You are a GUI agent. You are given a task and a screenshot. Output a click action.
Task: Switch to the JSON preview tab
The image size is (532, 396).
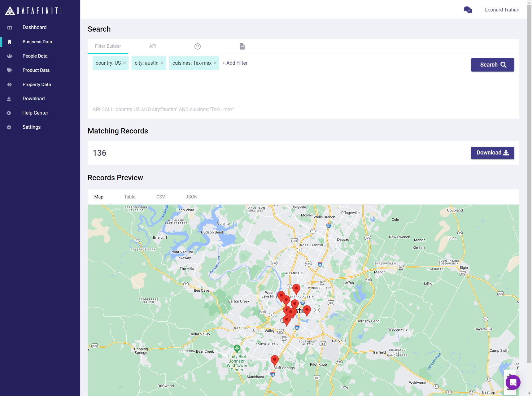[191, 197]
